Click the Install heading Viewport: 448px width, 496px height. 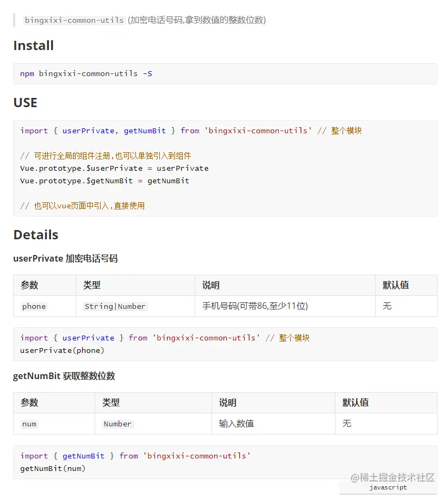33,46
